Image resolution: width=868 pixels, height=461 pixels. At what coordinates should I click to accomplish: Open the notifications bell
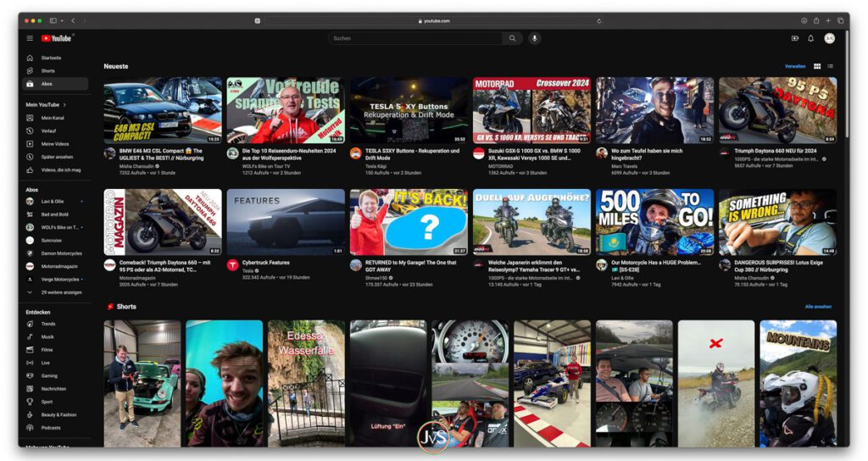811,38
